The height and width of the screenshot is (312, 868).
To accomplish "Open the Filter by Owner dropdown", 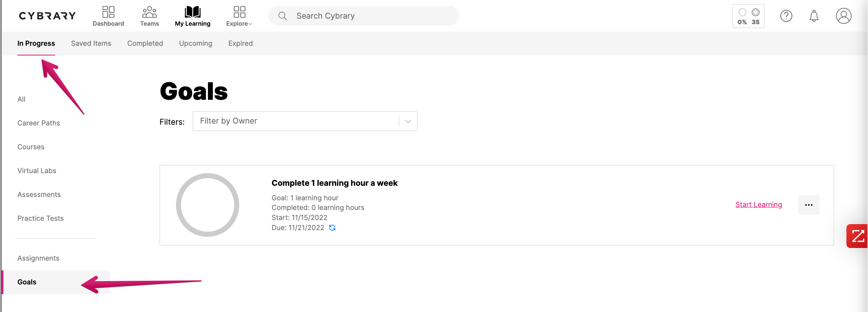I will coord(305,121).
